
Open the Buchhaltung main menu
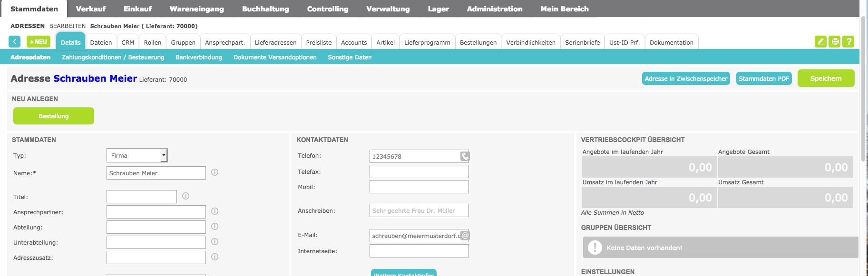coord(265,9)
